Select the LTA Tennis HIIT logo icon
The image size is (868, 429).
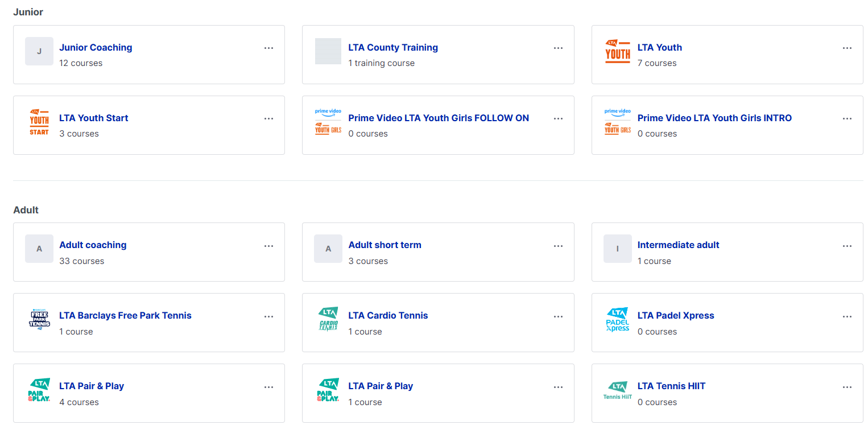(x=617, y=390)
